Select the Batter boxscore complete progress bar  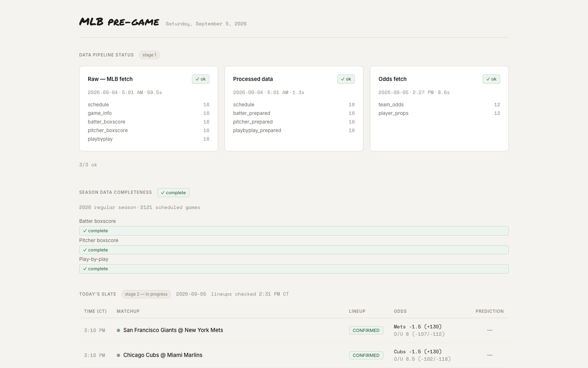pos(294,231)
